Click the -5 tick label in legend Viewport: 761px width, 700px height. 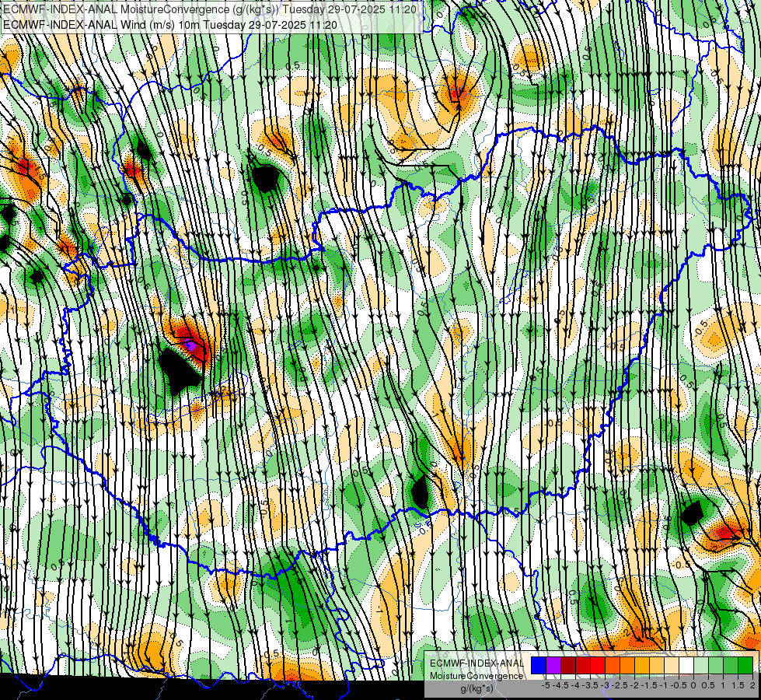[546, 685]
